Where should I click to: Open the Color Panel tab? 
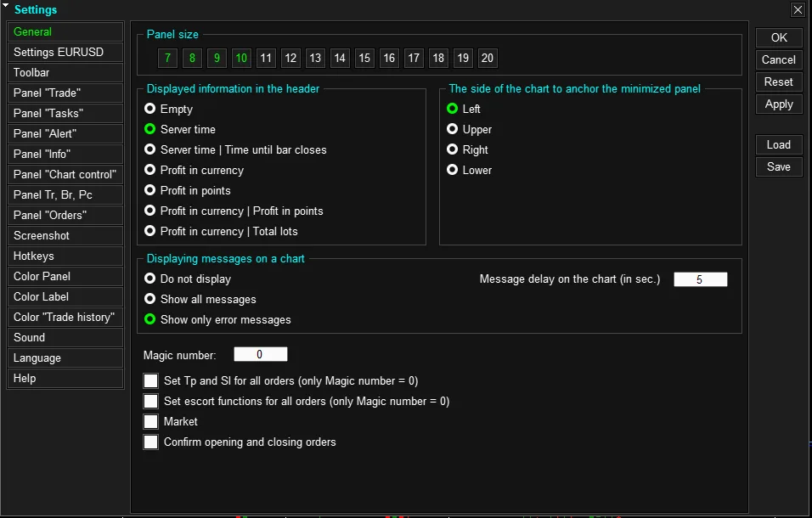point(65,277)
